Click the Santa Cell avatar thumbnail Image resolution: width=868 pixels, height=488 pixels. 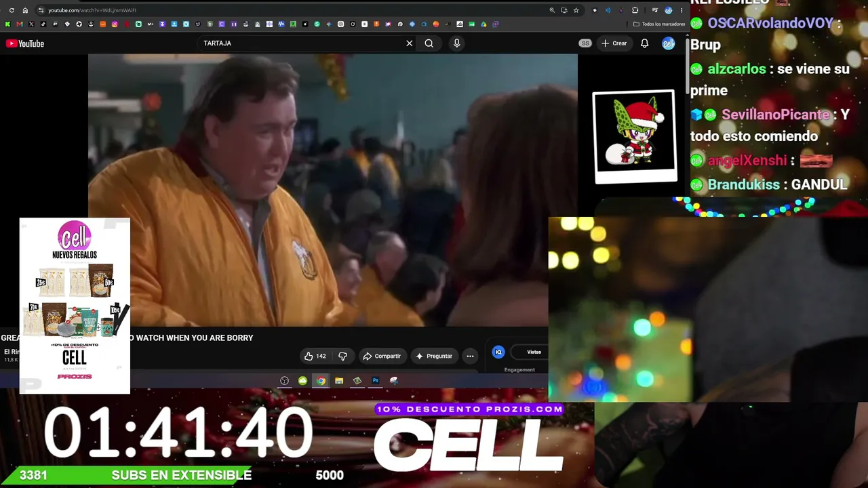click(x=635, y=136)
